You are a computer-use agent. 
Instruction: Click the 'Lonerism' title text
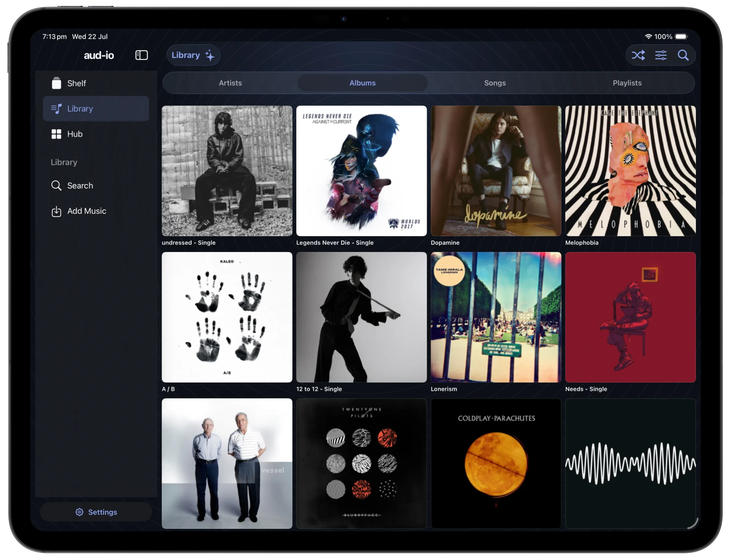444,389
